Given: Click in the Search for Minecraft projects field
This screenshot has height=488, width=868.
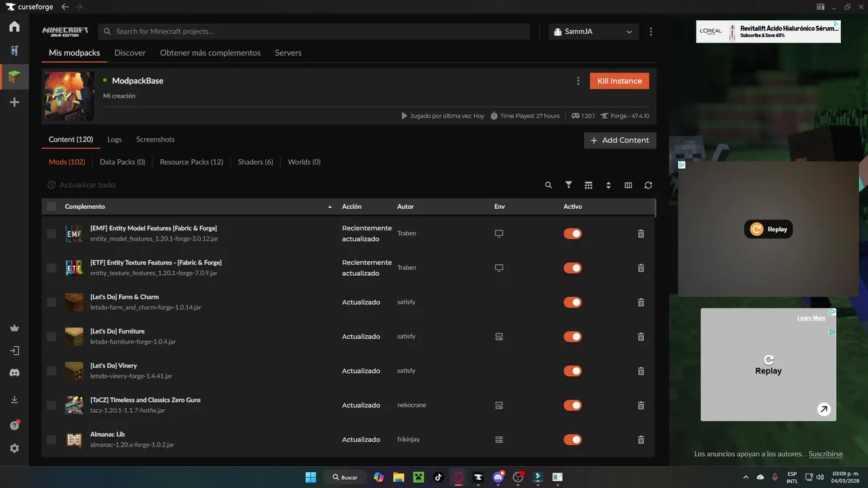Looking at the screenshot, I should [314, 32].
